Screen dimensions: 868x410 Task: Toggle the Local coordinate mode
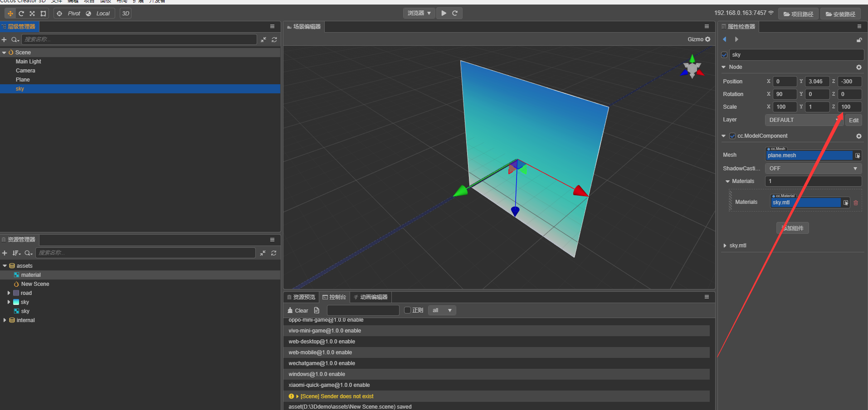coord(98,14)
